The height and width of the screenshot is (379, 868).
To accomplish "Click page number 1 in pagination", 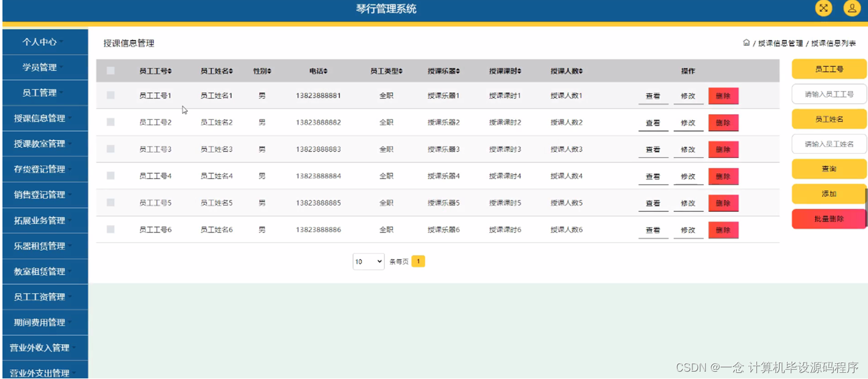I will (418, 261).
